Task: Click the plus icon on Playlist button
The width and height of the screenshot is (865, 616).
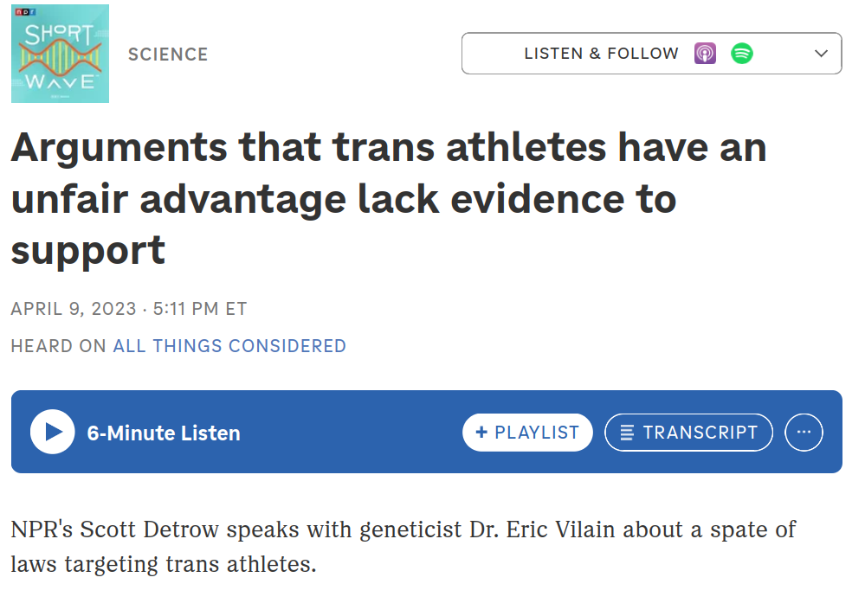Action: click(481, 432)
